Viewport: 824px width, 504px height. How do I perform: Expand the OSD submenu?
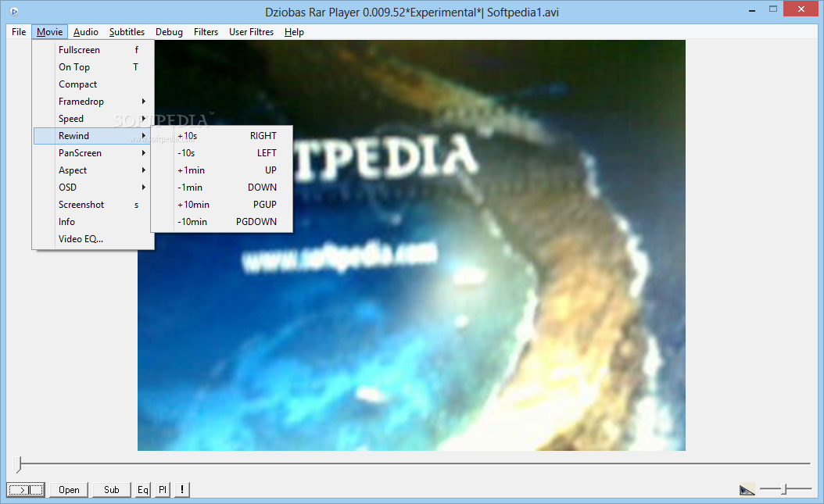(94, 188)
